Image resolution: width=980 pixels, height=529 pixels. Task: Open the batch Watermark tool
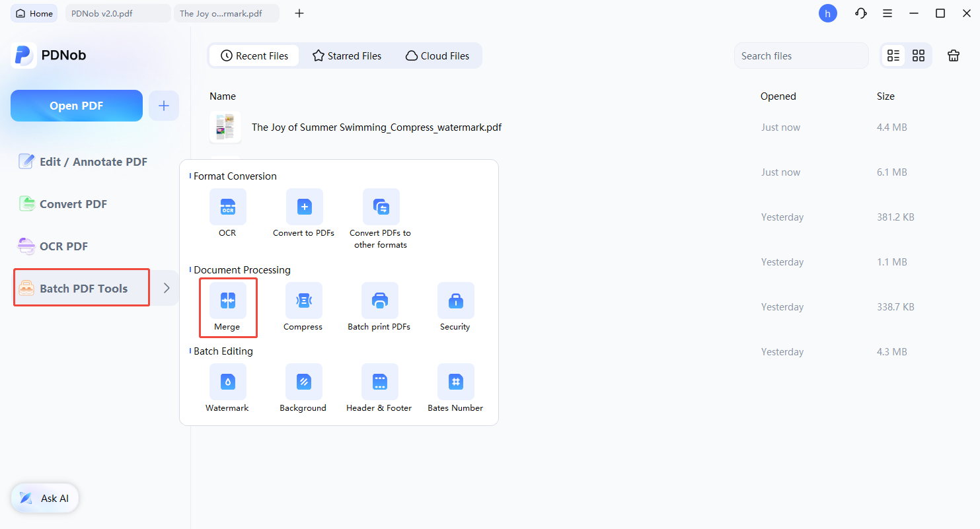tap(228, 382)
